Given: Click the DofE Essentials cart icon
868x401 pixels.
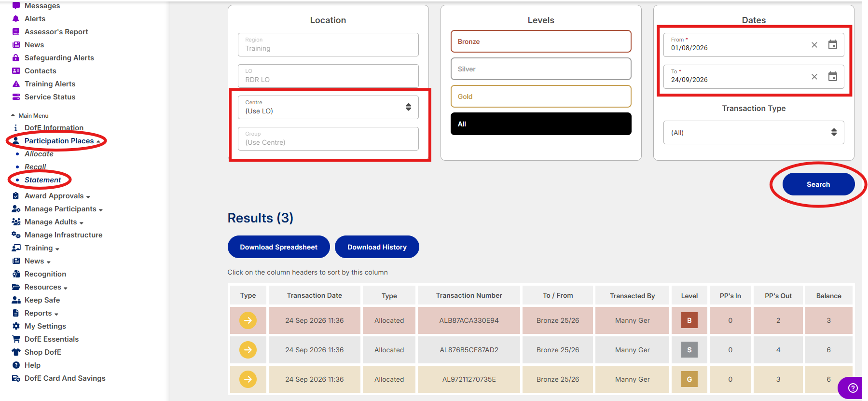Looking at the screenshot, I should pos(16,339).
